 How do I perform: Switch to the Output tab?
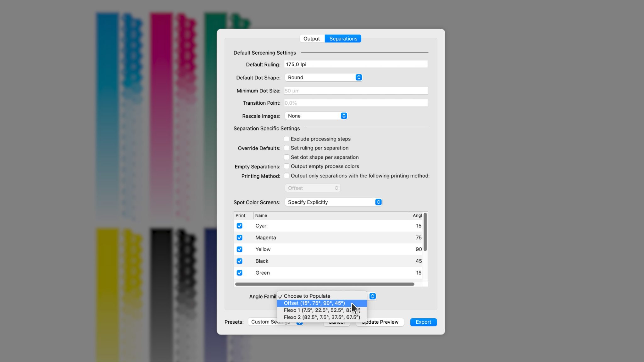pyautogui.click(x=311, y=39)
